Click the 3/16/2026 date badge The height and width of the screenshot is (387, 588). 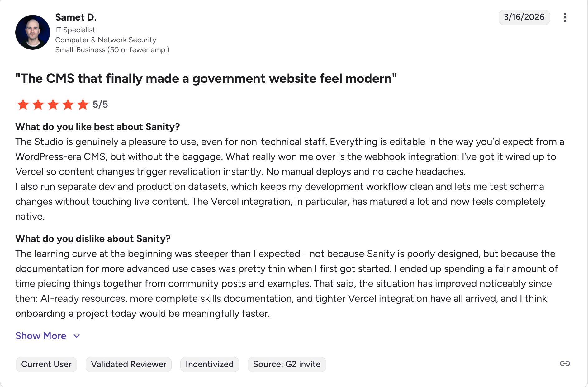click(524, 17)
